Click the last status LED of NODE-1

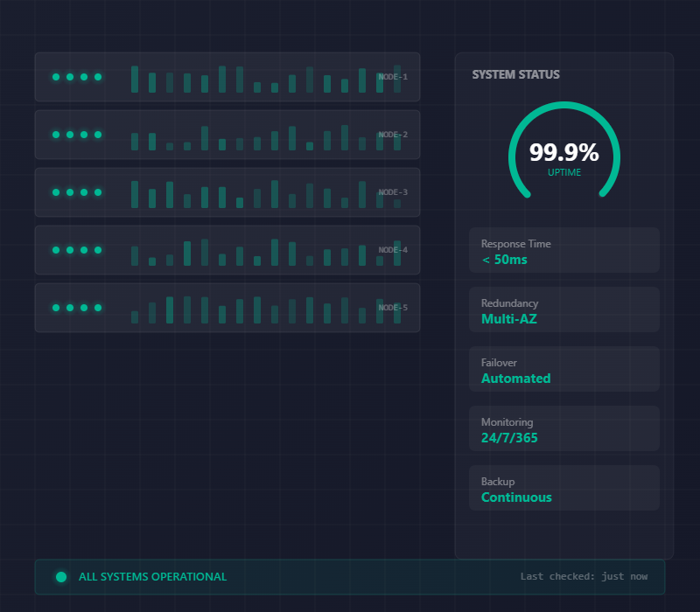pyautogui.click(x=98, y=77)
